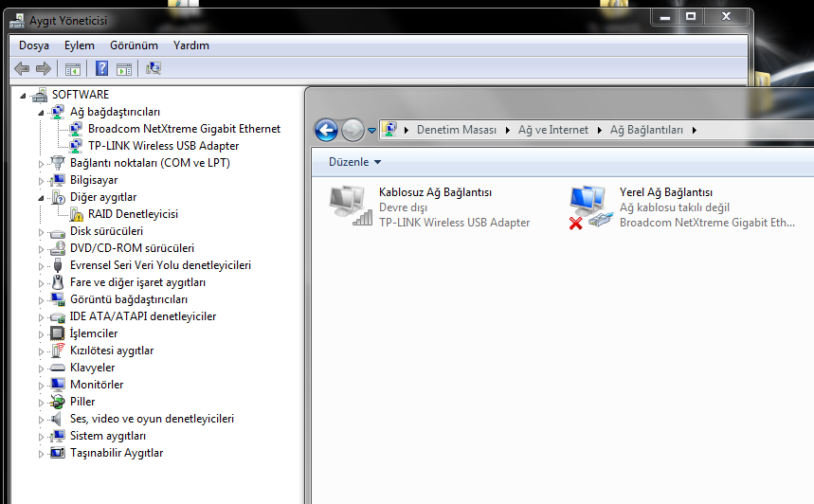
Task: Click the Görüntü bağdaştırıcıları display icon
Action: pyautogui.click(x=58, y=299)
